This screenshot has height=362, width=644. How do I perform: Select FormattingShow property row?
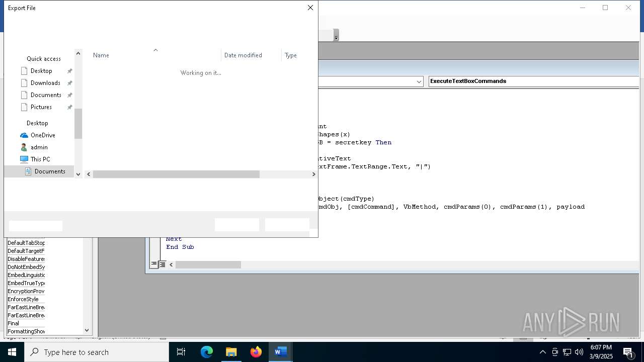click(26, 331)
